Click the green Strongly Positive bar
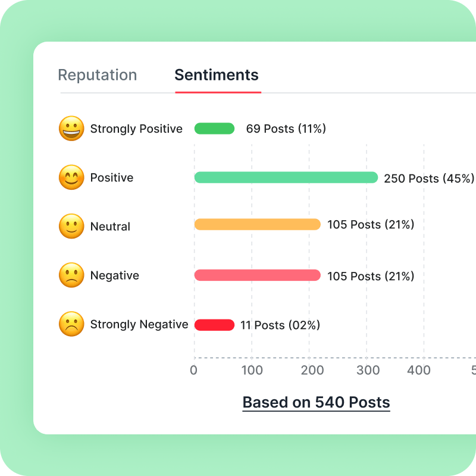The image size is (476, 476). click(214, 129)
